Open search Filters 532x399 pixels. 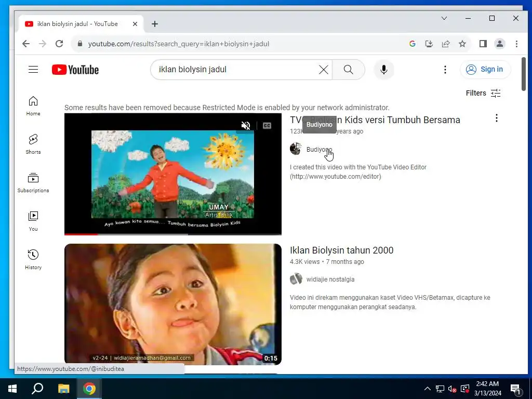483,93
